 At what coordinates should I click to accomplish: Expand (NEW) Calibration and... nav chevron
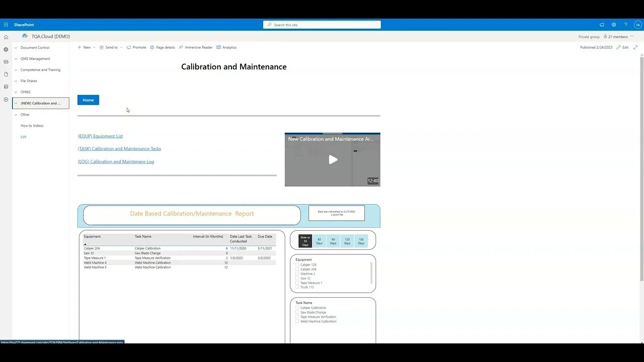tap(16, 103)
